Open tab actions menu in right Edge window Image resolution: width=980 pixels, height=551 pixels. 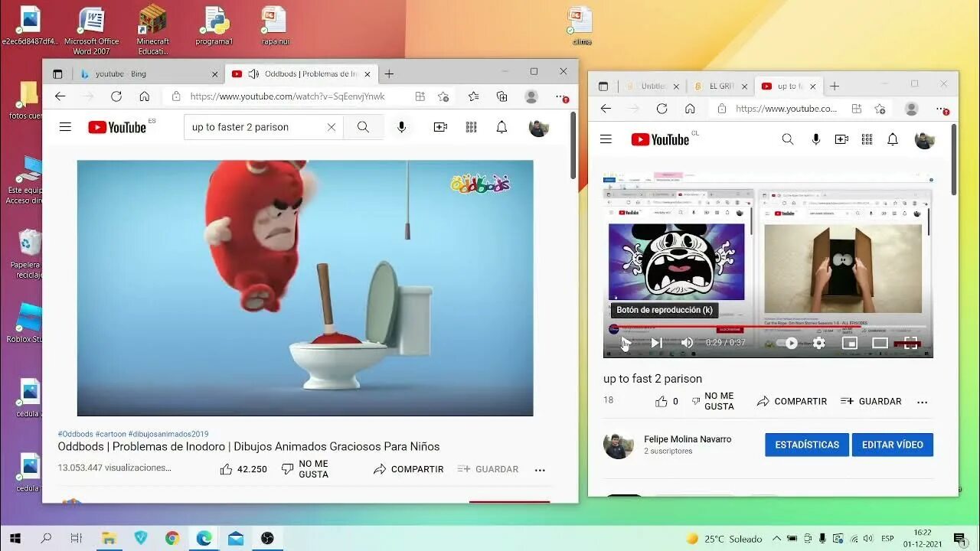point(603,86)
